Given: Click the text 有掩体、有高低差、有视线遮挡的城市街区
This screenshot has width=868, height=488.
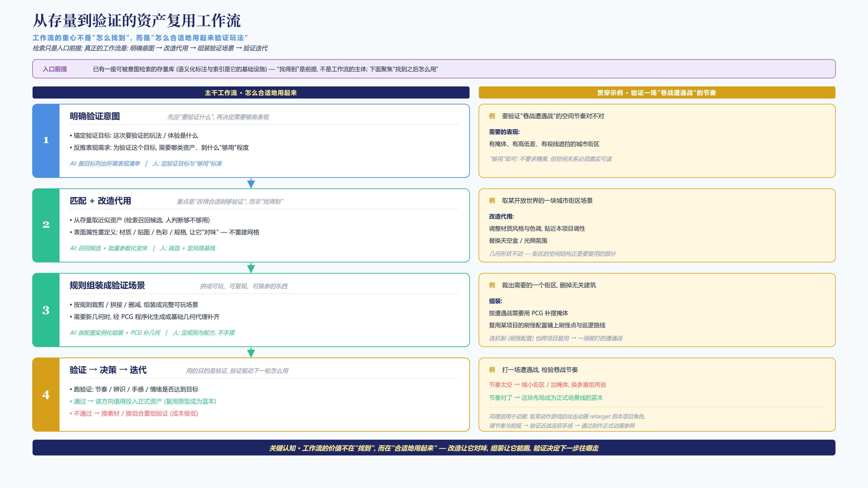Looking at the screenshot, I should point(544,144).
